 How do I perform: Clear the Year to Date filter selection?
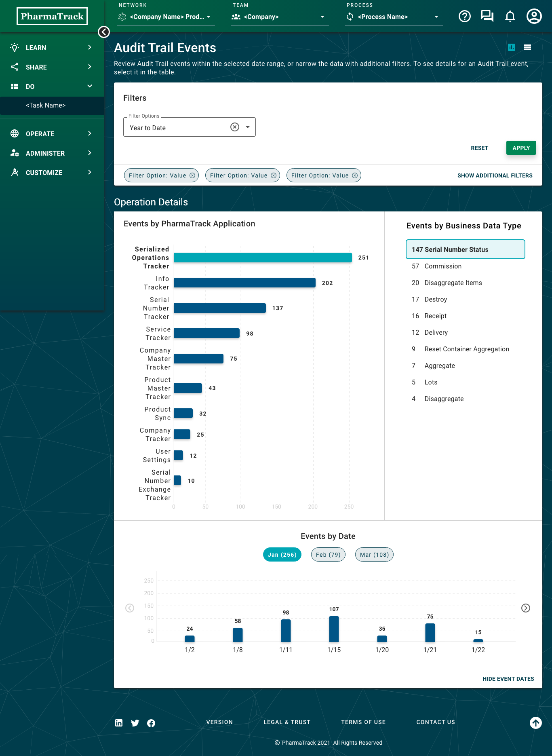point(235,127)
